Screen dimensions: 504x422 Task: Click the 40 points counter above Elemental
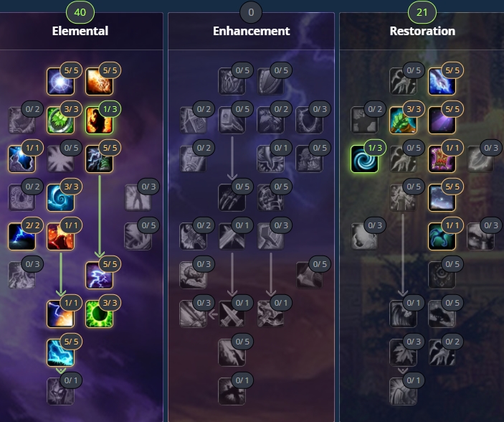point(80,12)
